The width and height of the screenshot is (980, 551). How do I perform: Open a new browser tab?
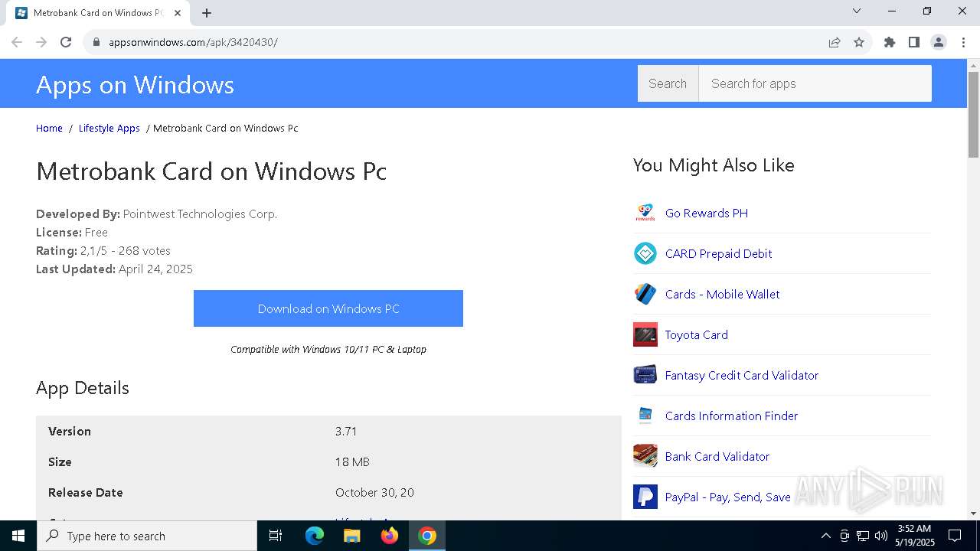click(207, 12)
